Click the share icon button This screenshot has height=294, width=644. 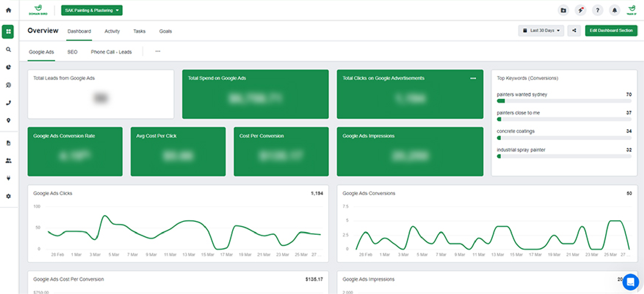point(574,30)
